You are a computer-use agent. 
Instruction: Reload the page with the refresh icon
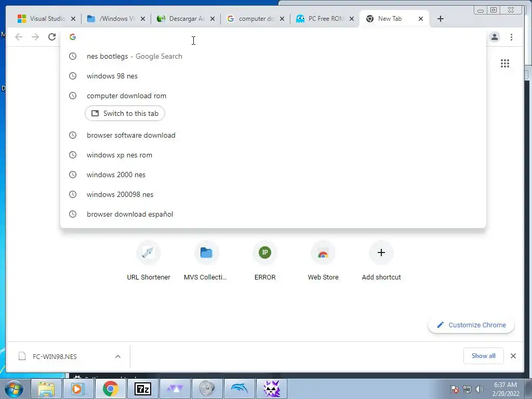click(x=52, y=37)
